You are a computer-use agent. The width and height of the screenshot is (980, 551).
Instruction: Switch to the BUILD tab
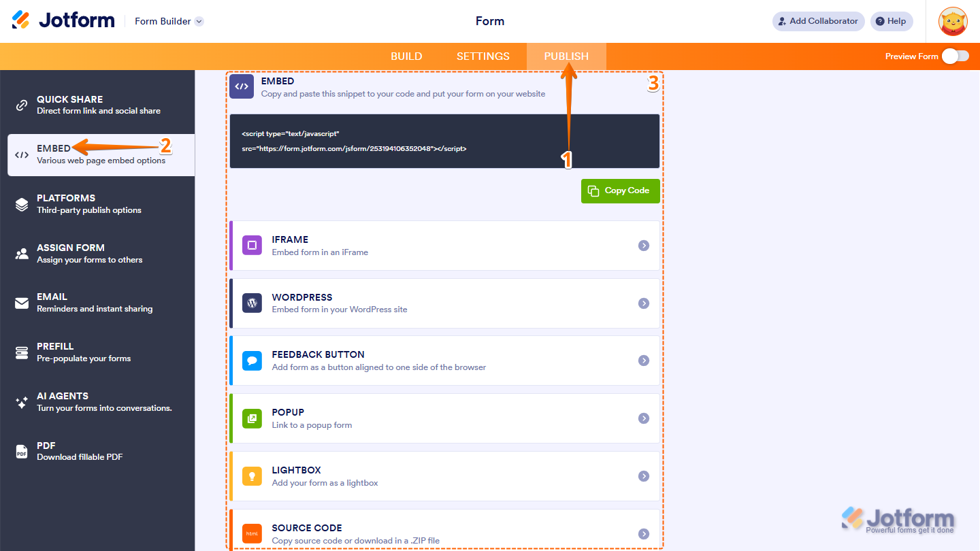click(406, 56)
